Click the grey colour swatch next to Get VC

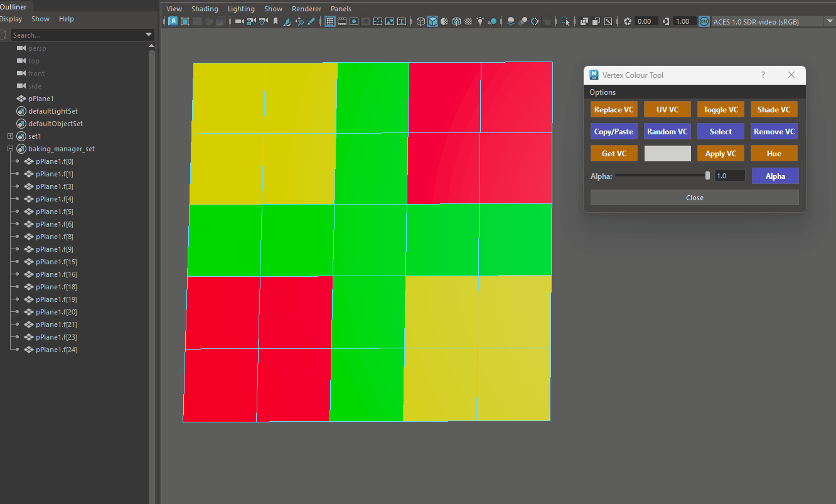[667, 154]
